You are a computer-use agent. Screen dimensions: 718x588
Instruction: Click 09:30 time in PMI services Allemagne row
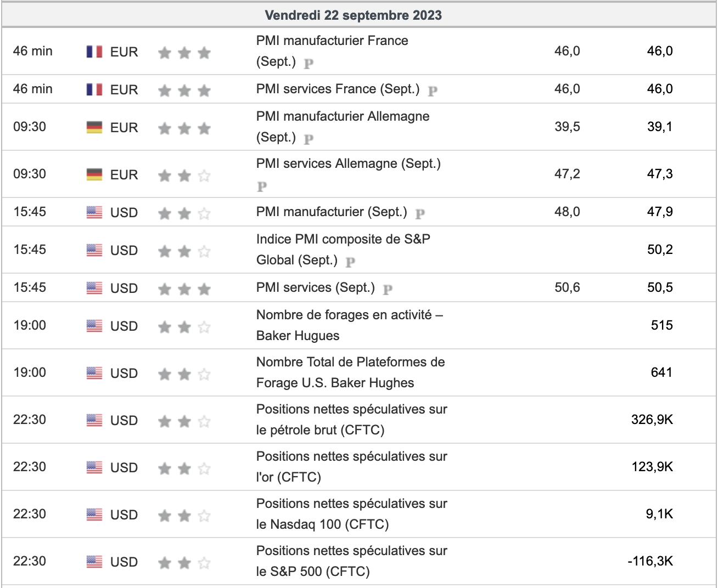pos(30,174)
